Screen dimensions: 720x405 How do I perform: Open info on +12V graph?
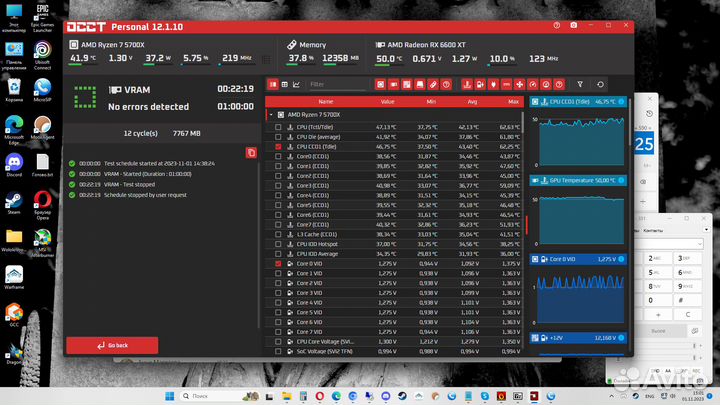(x=621, y=338)
